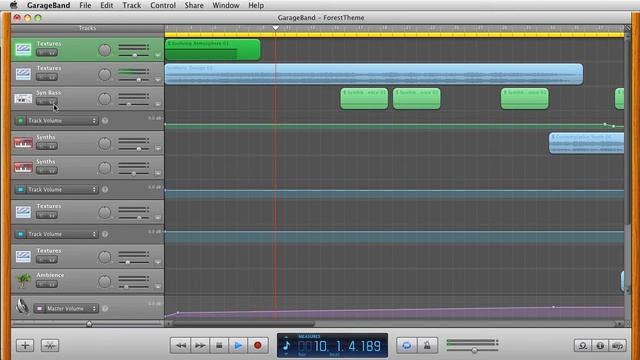Click the master track speaker icon
This screenshot has width=640, height=360.
[22, 307]
